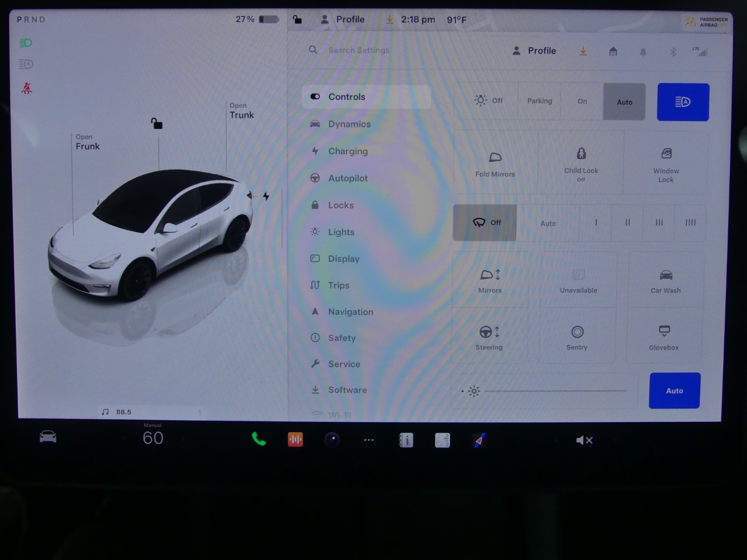Tap the LTE signal indicator
The width and height of the screenshot is (747, 560).
click(700, 51)
